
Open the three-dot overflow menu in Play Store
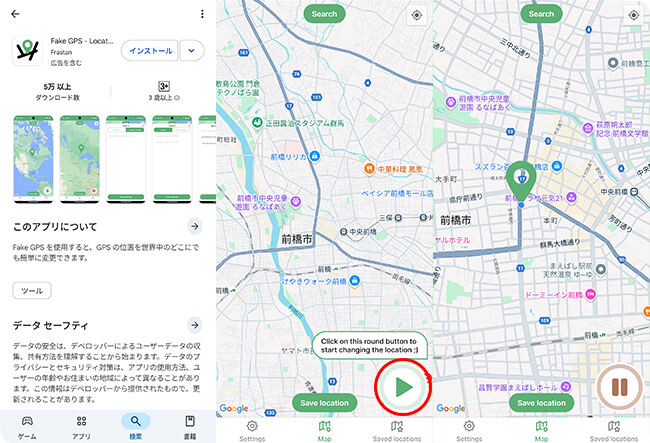pyautogui.click(x=202, y=14)
